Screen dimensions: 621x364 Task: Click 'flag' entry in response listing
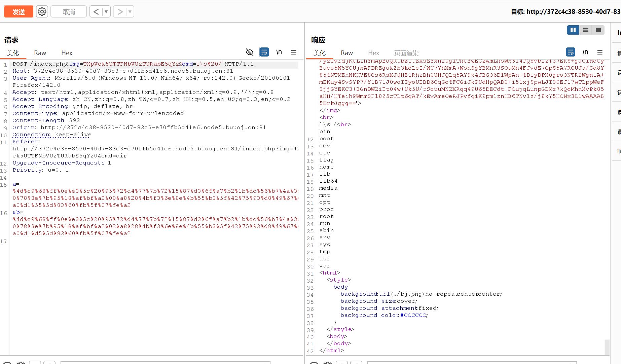[x=326, y=160]
